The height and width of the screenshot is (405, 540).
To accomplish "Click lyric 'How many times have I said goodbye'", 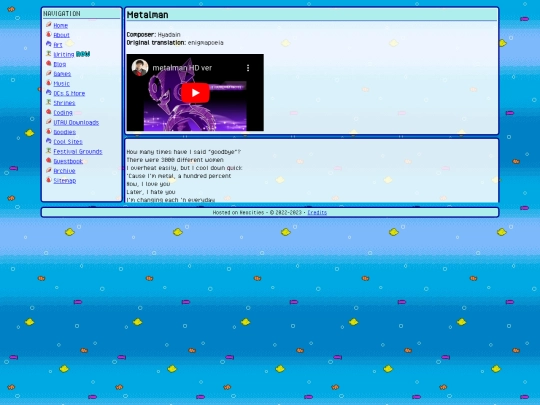I will [x=184, y=152].
